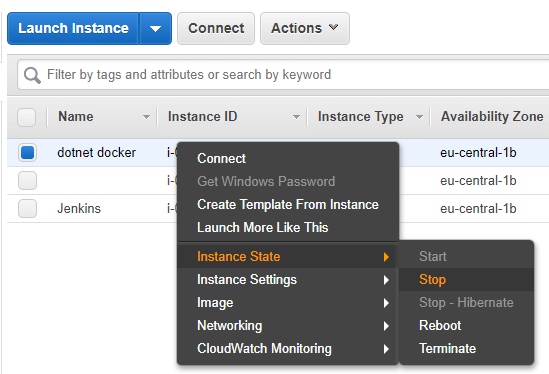Image resolution: width=549 pixels, height=374 pixels.
Task: Click the search magnifier icon
Action: coord(32,75)
